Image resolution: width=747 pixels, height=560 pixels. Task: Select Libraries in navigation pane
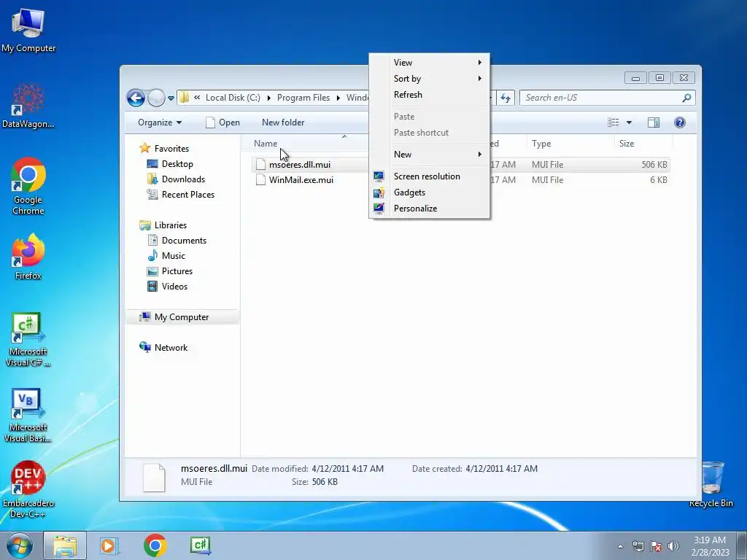(x=163, y=225)
